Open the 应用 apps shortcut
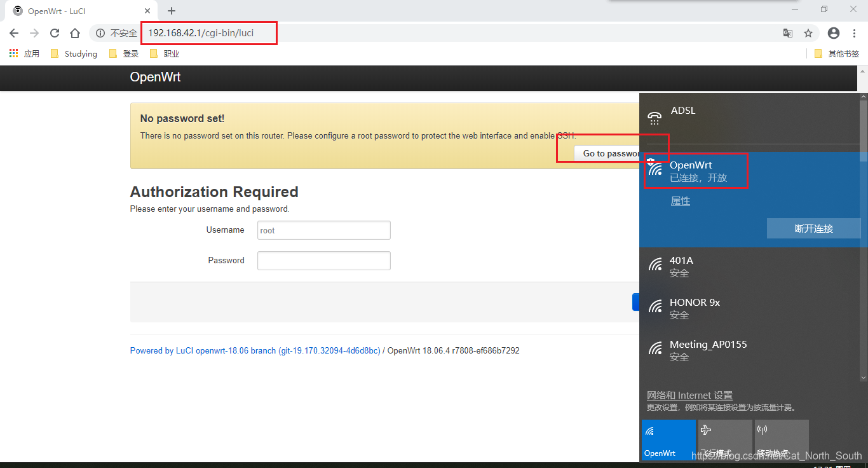The image size is (868, 468). pos(24,54)
